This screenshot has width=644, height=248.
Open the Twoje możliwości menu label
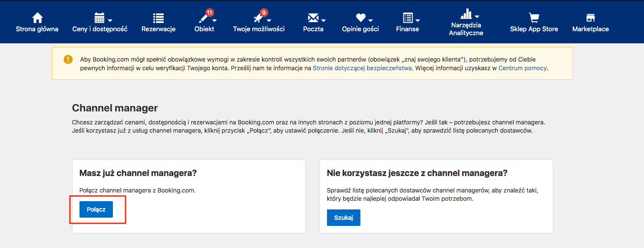click(x=259, y=29)
